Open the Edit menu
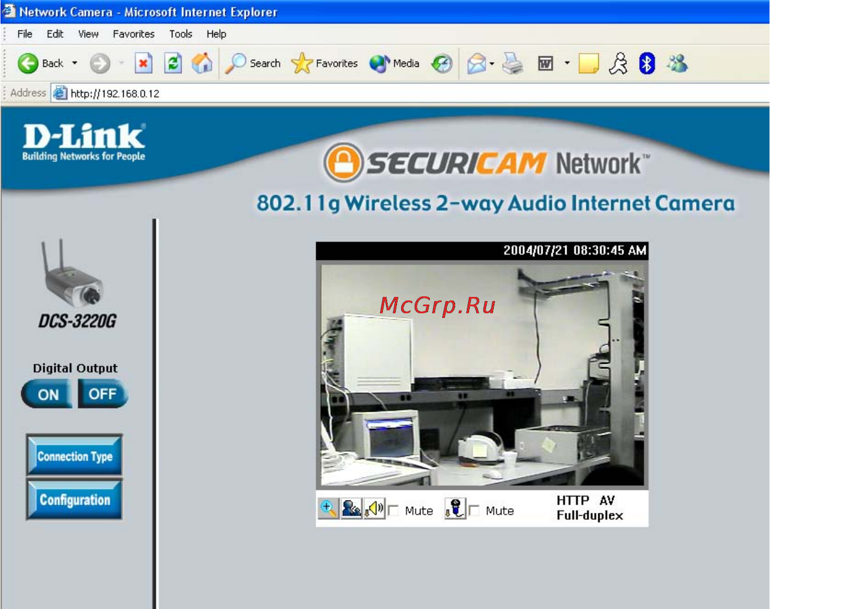The width and height of the screenshot is (868, 609). (55, 34)
